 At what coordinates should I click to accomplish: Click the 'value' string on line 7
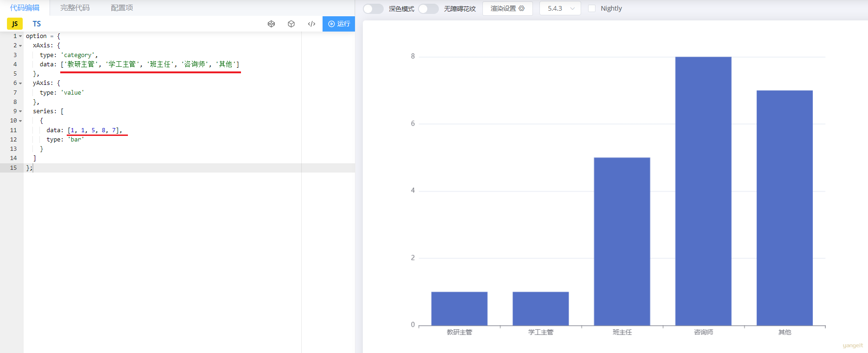click(x=73, y=93)
